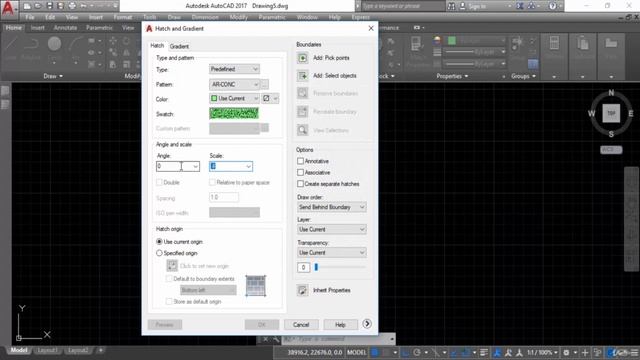Open the Scale dropdown arrow

pyautogui.click(x=248, y=167)
